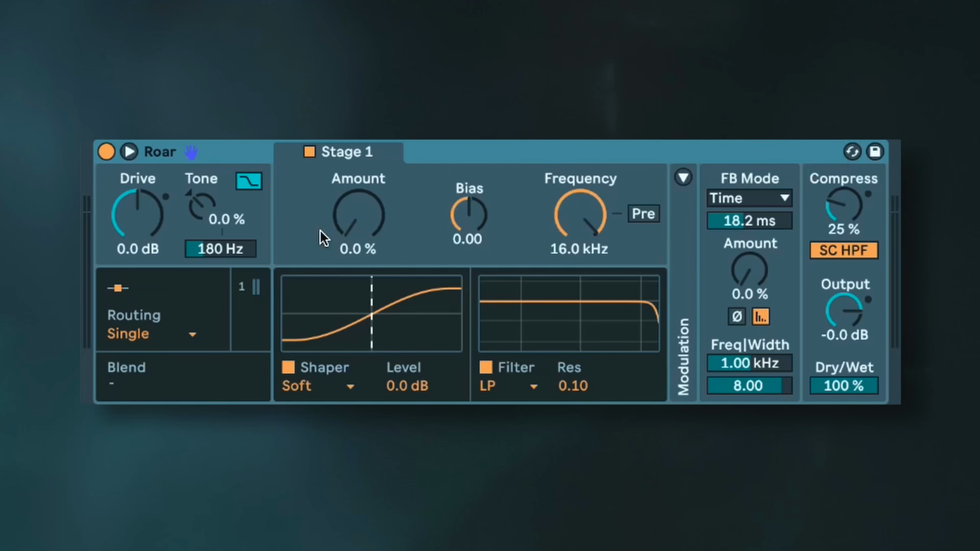Click the blue hand icon beside Roar

pyautogui.click(x=191, y=152)
